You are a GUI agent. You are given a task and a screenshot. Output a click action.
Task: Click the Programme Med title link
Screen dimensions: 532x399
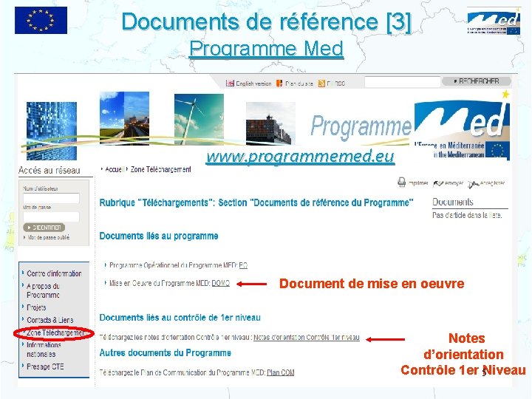(x=266, y=48)
